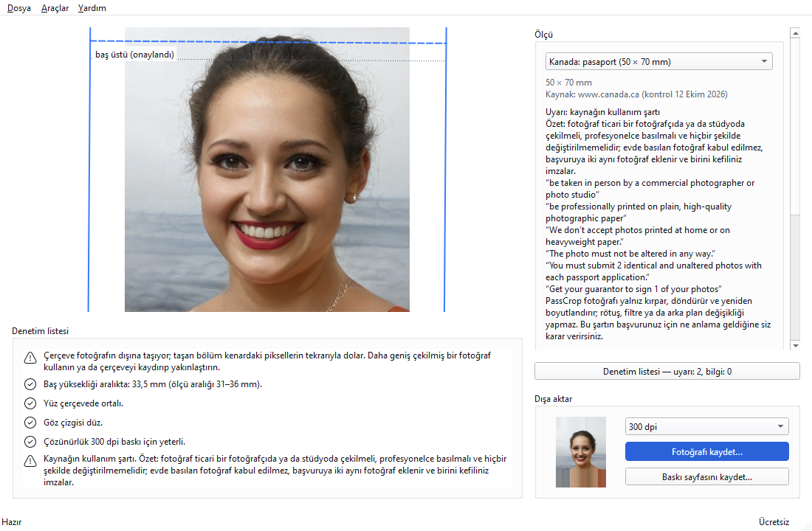Open the Yardım menu
Screen dimensions: 812x531
tap(92, 8)
